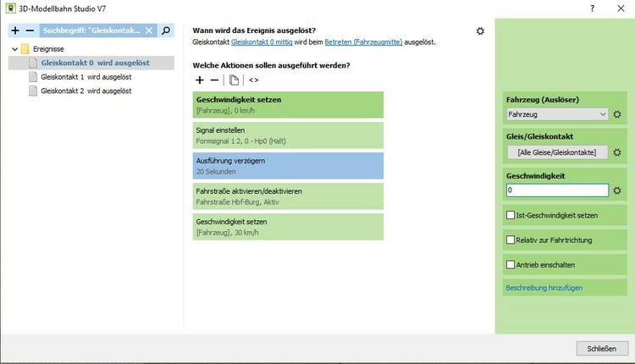Open the Fahrzeug (Auslöser) dropdown
Image resolution: width=635 pixels, height=364 pixels.
(557, 114)
